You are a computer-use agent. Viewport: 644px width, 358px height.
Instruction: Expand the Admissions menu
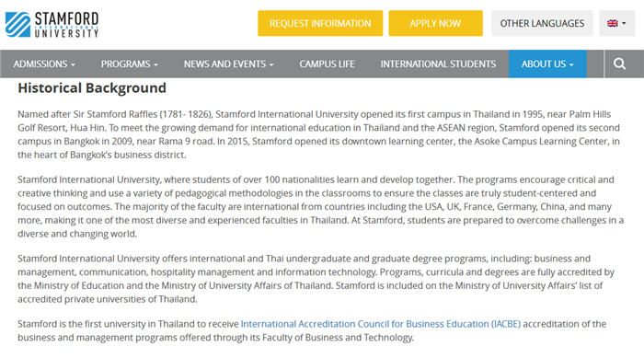44,64
